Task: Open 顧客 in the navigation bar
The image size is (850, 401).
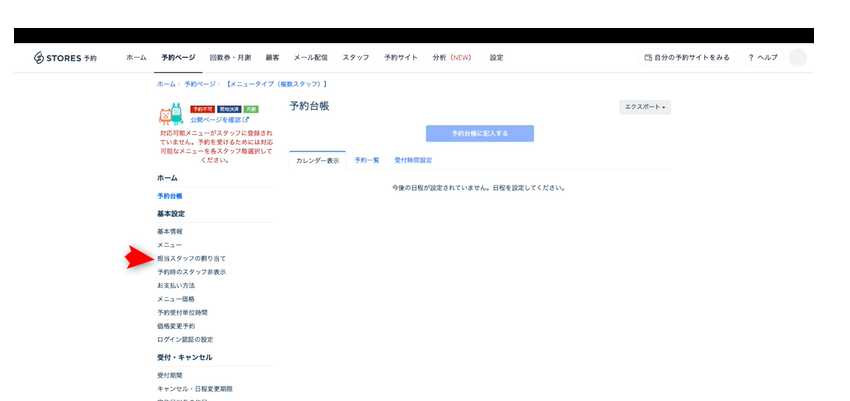Action: tap(273, 58)
